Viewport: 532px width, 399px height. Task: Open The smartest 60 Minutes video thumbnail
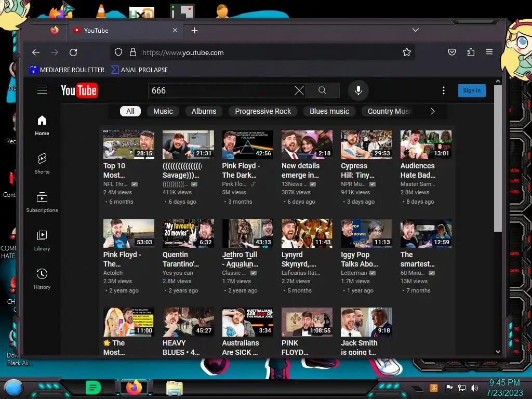[x=426, y=233]
